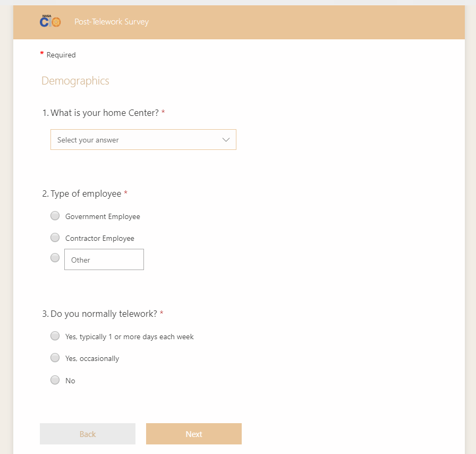The image size is (476, 454).
Task: Click the NASA CIO logo
Action: [x=50, y=22]
